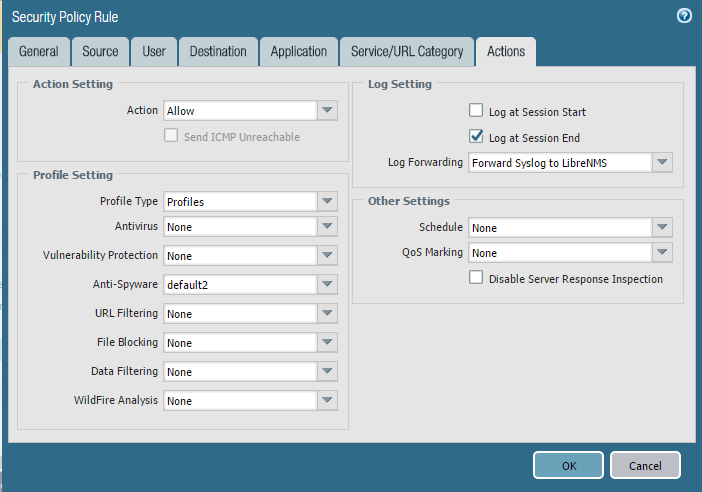The height and width of the screenshot is (492, 702).
Task: Go to the Application tab
Action: point(299,52)
